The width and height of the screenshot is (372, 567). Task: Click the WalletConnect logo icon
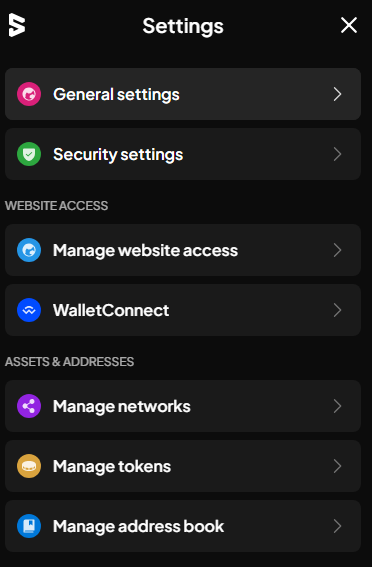(x=29, y=310)
